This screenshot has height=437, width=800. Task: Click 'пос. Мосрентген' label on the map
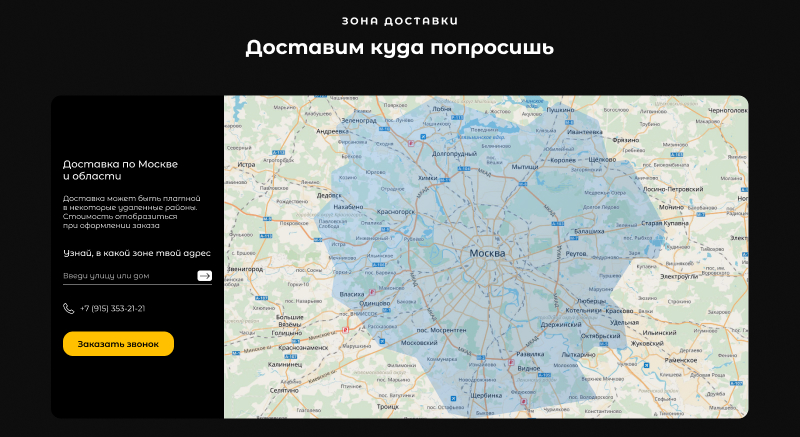(x=441, y=330)
